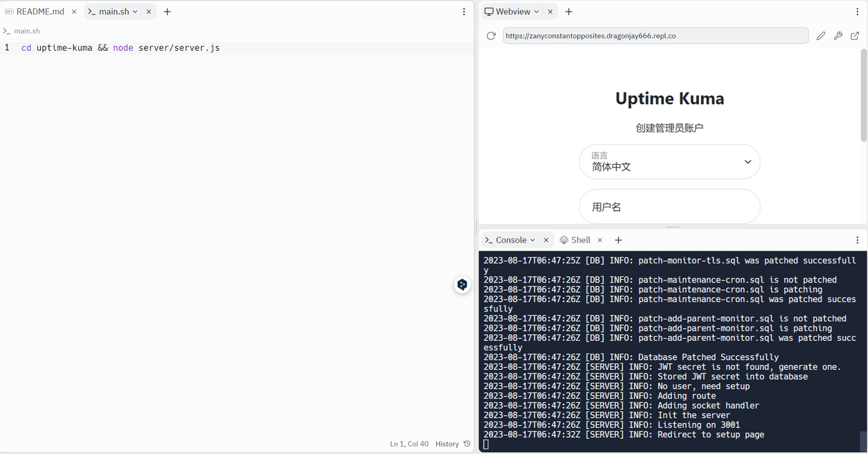This screenshot has height=454, width=868.
Task: Click the 'Listening on 3001' log line
Action: pos(612,425)
